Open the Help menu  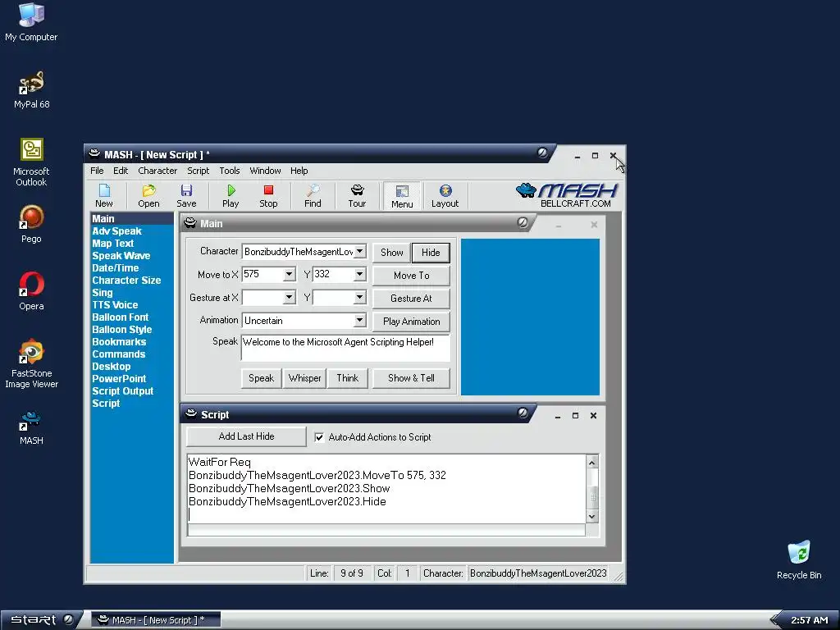(x=299, y=171)
